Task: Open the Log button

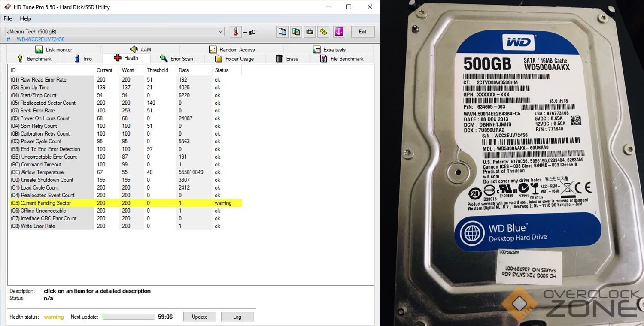Action: pyautogui.click(x=237, y=317)
